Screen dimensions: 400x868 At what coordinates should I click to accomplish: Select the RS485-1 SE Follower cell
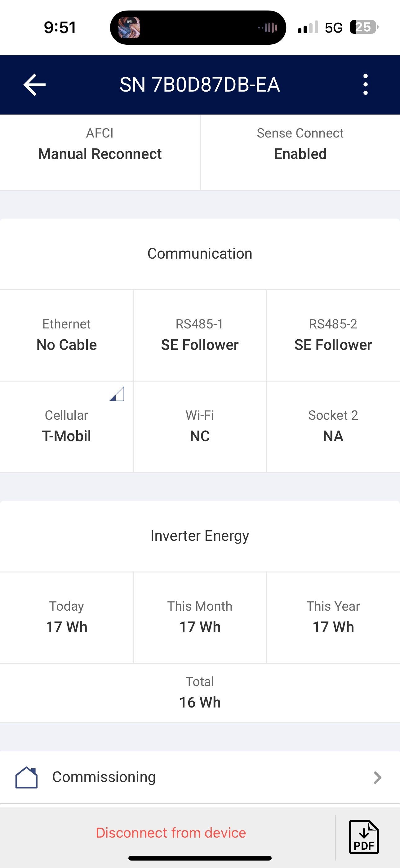coord(200,335)
